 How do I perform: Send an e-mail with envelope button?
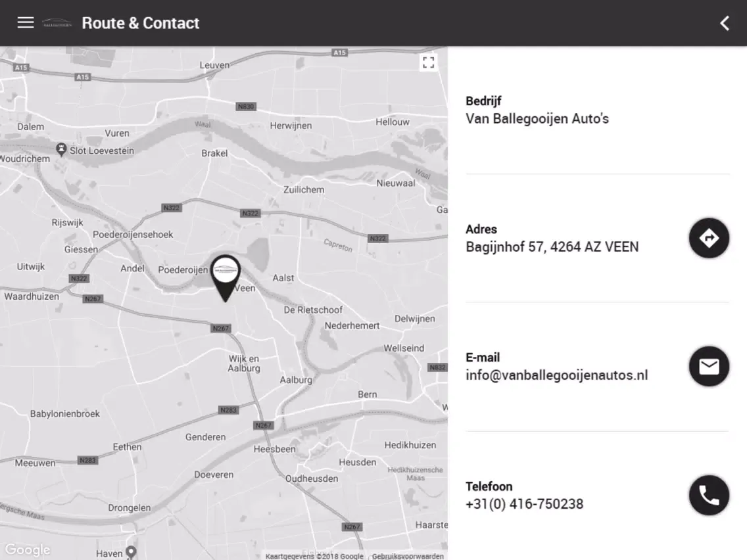(x=709, y=366)
